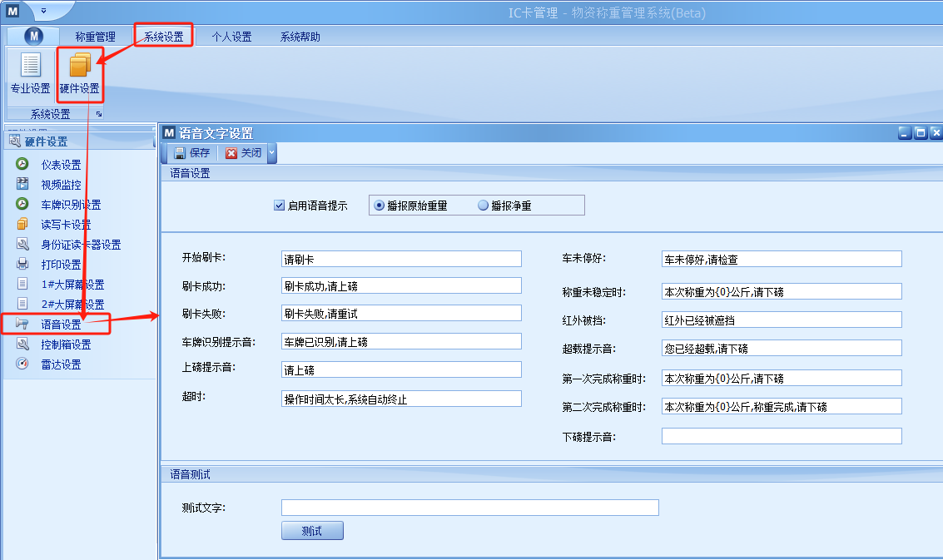The width and height of the screenshot is (943, 560).
Task: Click the 上磅提示音 input field
Action: coord(401,370)
